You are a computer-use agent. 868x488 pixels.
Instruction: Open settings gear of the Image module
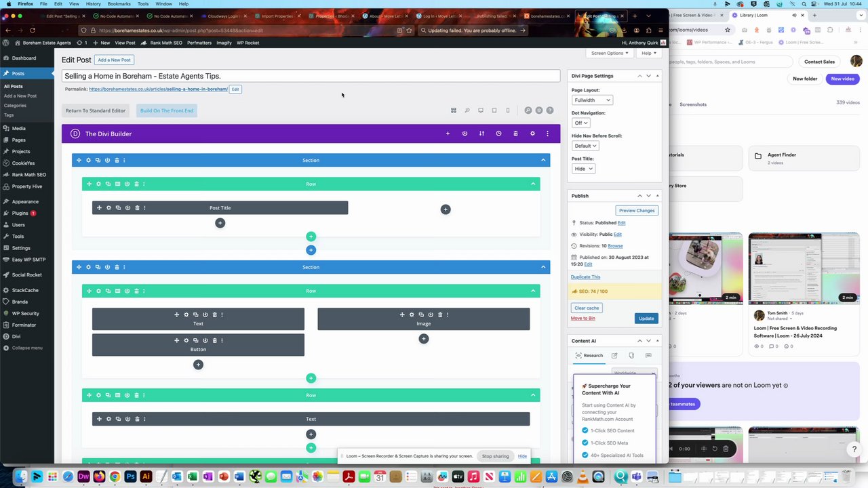[412, 314]
